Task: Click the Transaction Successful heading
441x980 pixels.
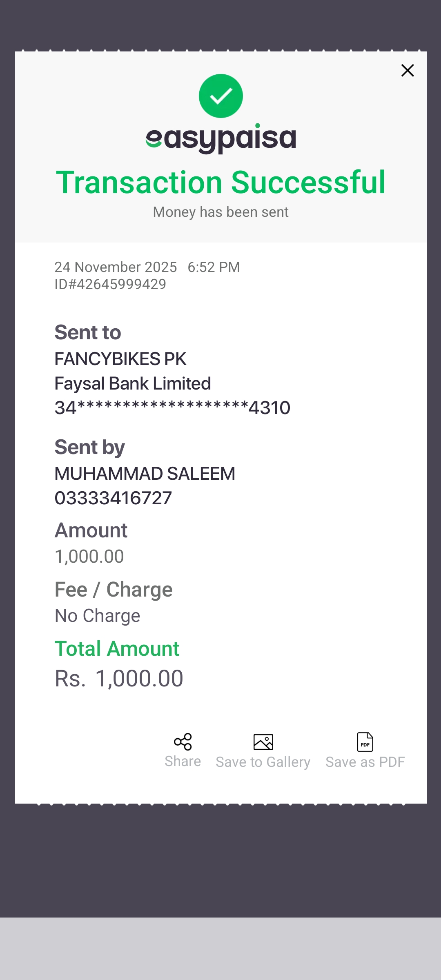Action: tap(221, 182)
